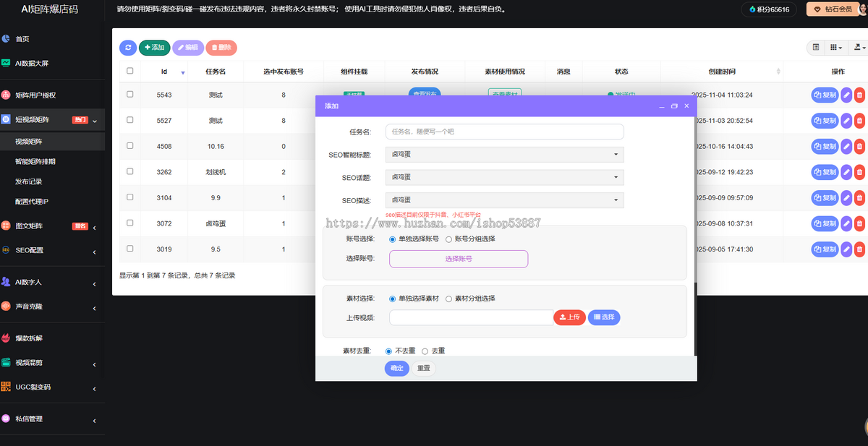Open the SEO话题 dropdown
This screenshot has width=868, height=446.
[505, 177]
